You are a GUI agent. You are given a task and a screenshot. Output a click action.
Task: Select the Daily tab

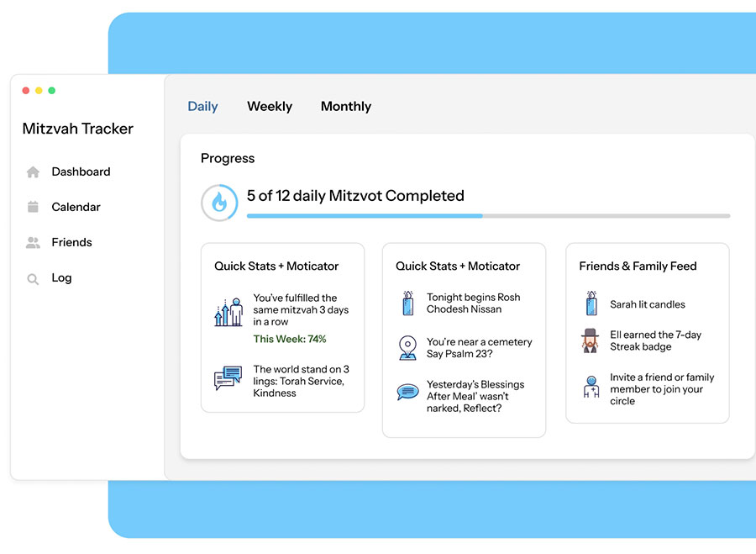(x=202, y=107)
